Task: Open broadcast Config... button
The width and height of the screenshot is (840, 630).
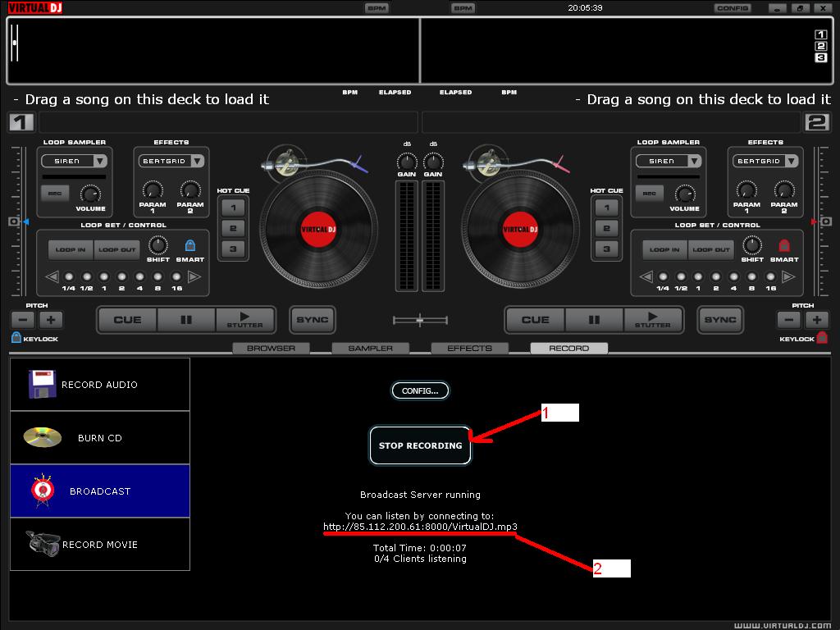Action: pyautogui.click(x=421, y=390)
